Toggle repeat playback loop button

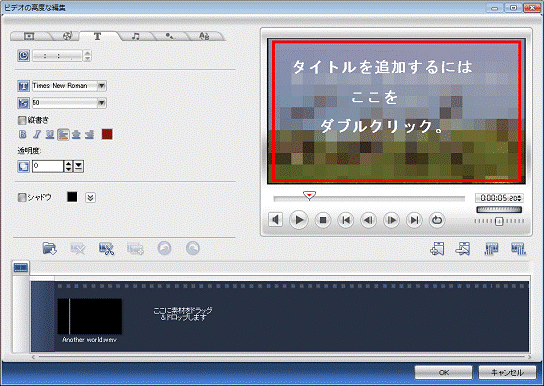click(x=437, y=220)
